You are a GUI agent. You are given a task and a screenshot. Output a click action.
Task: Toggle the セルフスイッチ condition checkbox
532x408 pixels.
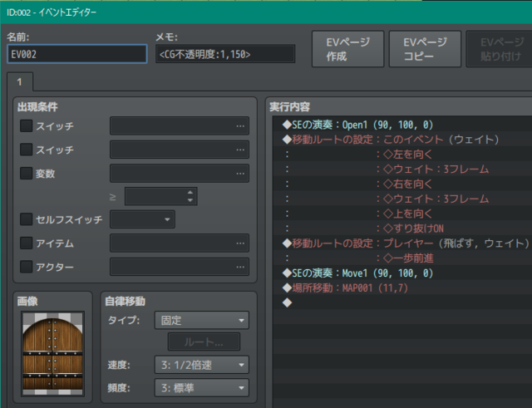pos(26,219)
